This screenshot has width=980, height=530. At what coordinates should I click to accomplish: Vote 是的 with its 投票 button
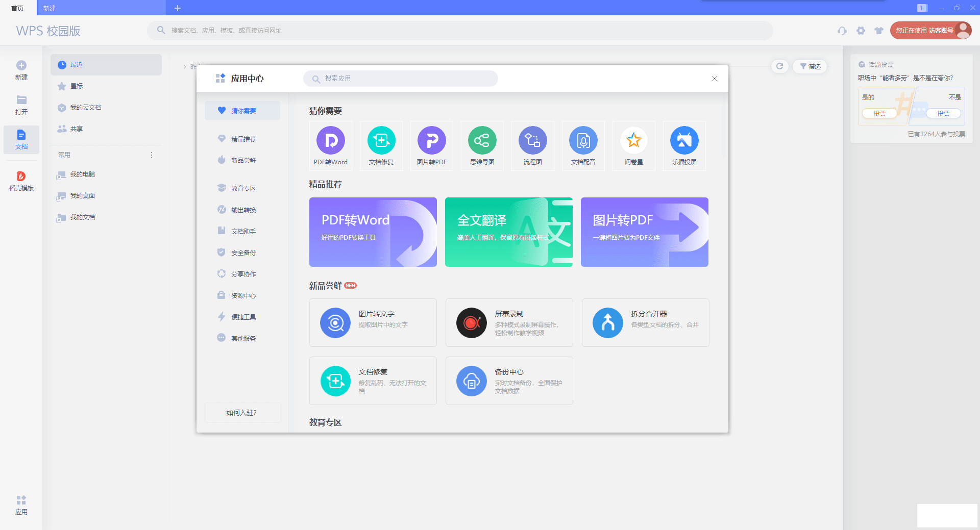(x=879, y=113)
